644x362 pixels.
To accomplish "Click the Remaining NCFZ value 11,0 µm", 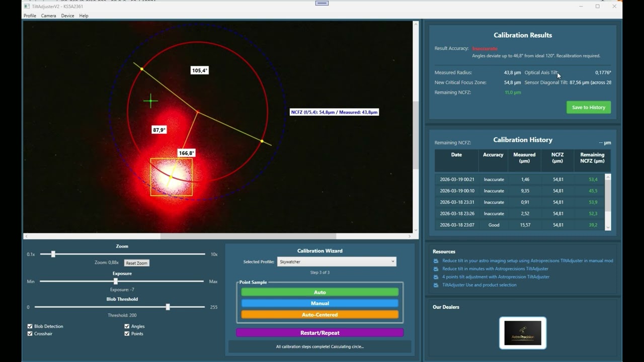I will pyautogui.click(x=513, y=93).
